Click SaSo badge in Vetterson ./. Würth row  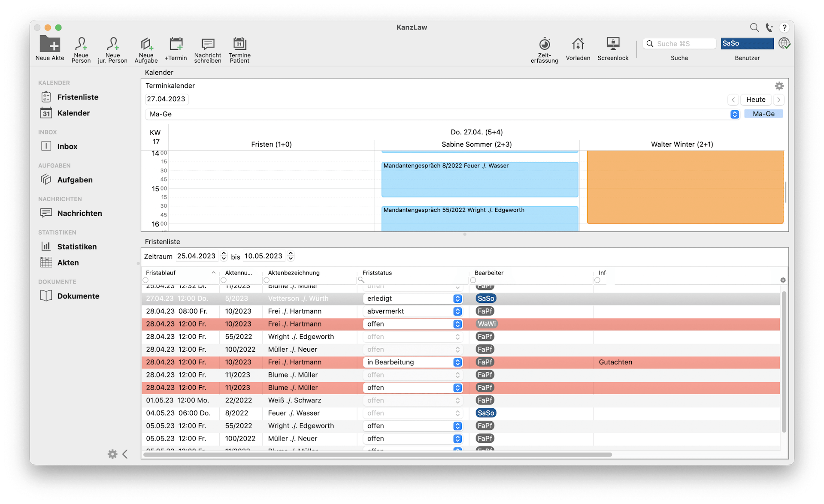click(x=486, y=299)
